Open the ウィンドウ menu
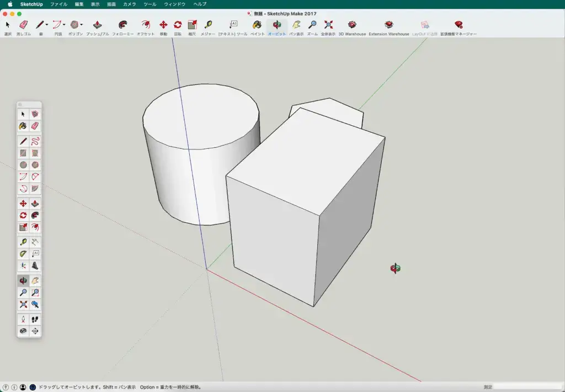This screenshot has width=565, height=392. tap(175, 4)
